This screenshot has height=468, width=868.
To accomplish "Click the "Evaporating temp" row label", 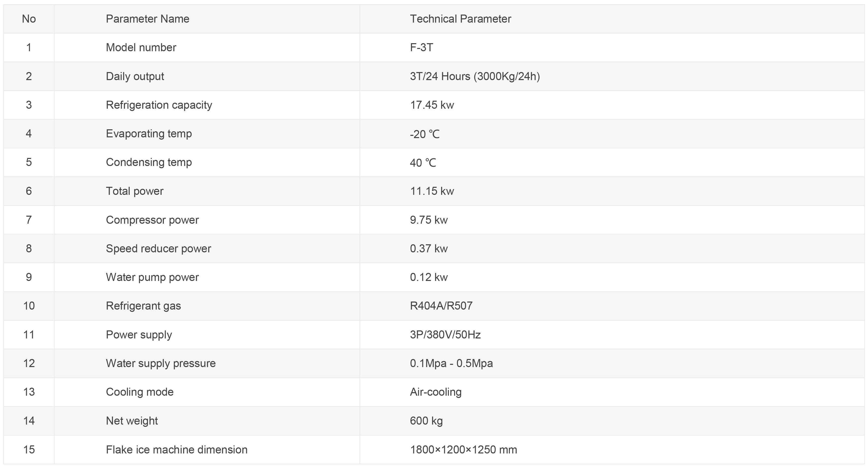I will (149, 134).
